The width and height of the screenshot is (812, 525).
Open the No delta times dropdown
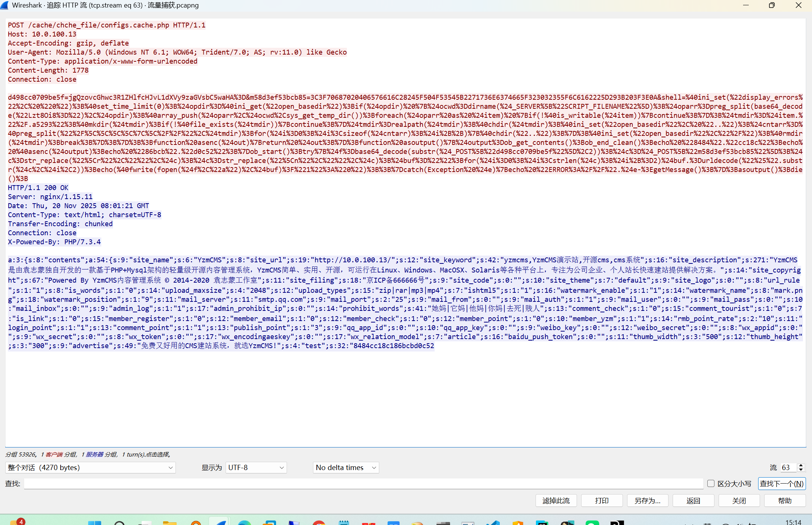346,467
